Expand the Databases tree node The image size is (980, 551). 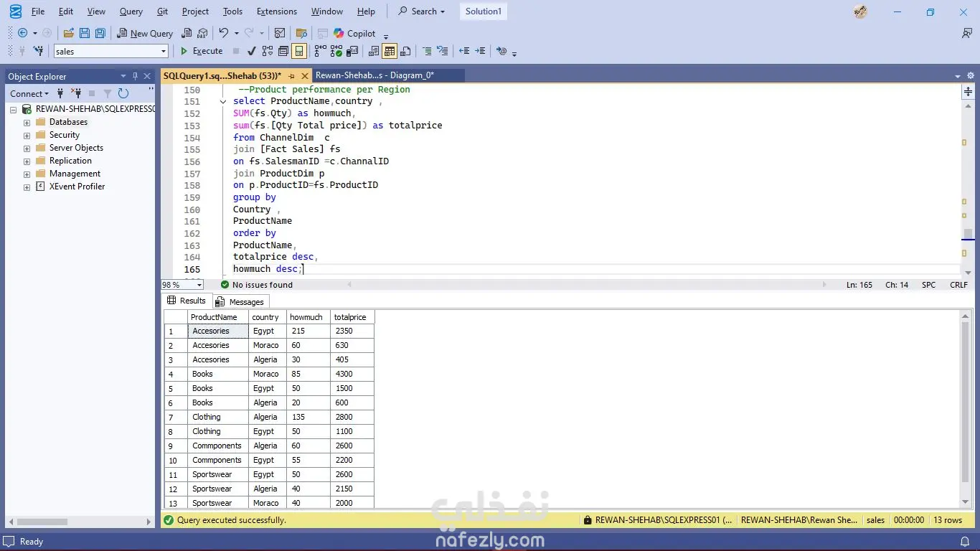click(27, 122)
